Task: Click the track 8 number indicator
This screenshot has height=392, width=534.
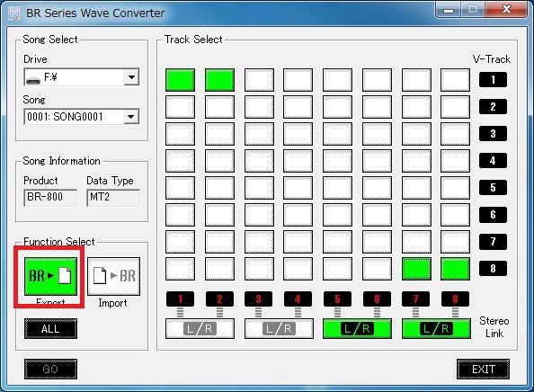Action: pyautogui.click(x=455, y=299)
